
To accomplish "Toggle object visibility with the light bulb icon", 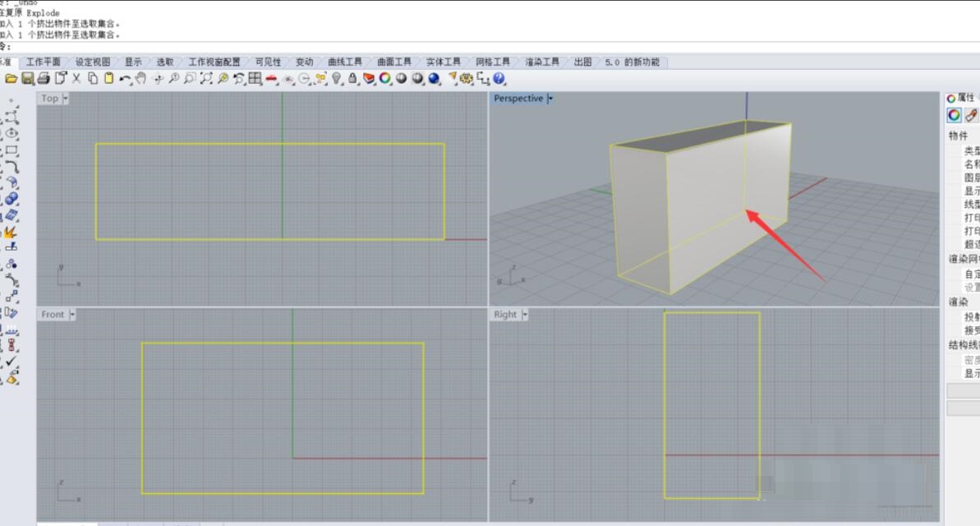I will (337, 78).
